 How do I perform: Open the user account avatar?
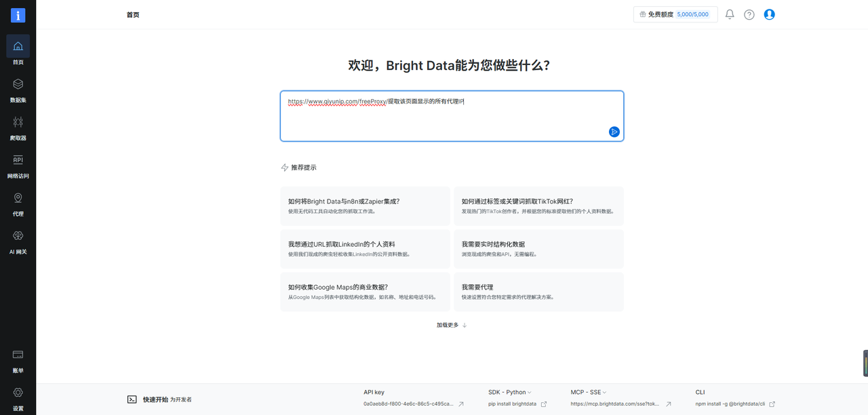click(x=769, y=14)
